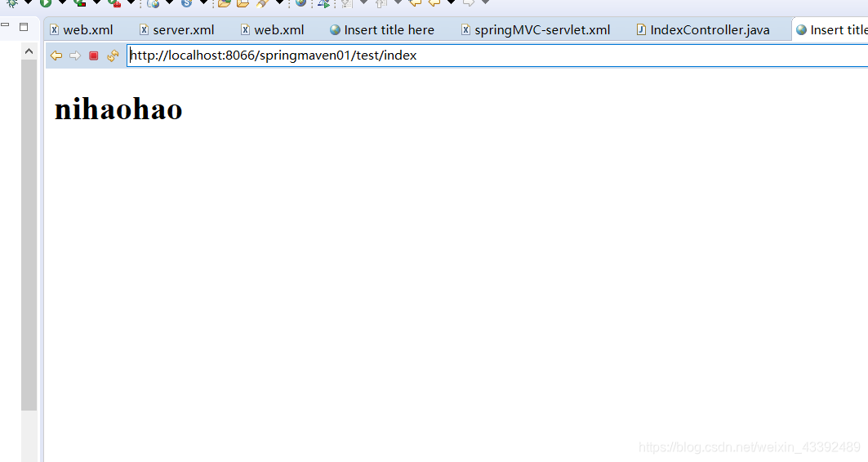
Task: Click the green Run toolbar button
Action: pyautogui.click(x=46, y=3)
